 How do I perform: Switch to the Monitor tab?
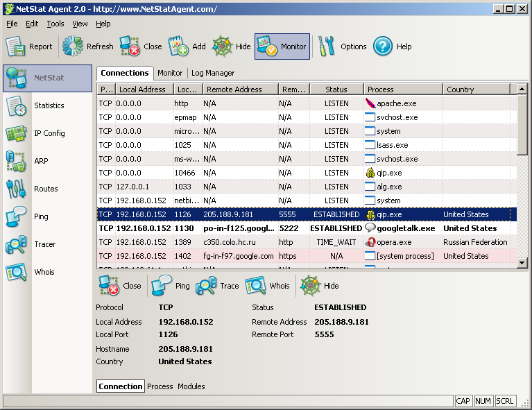click(x=170, y=73)
